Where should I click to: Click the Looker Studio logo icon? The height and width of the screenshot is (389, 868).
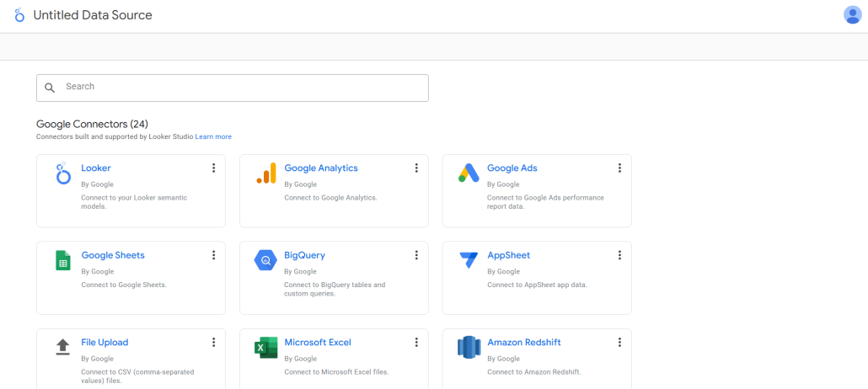[x=19, y=15]
